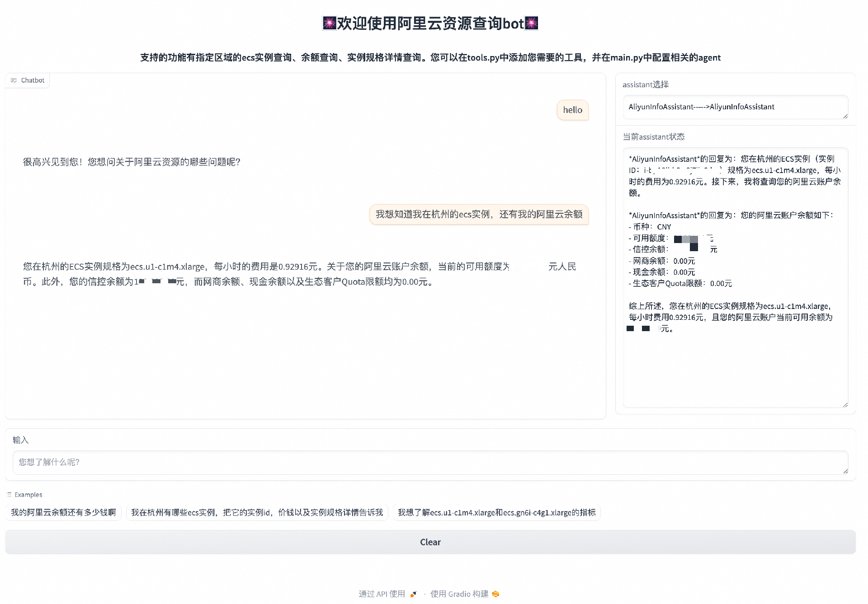This screenshot has height=604, width=868.
Task: Click the '可用额度' line in status
Action: click(671, 238)
